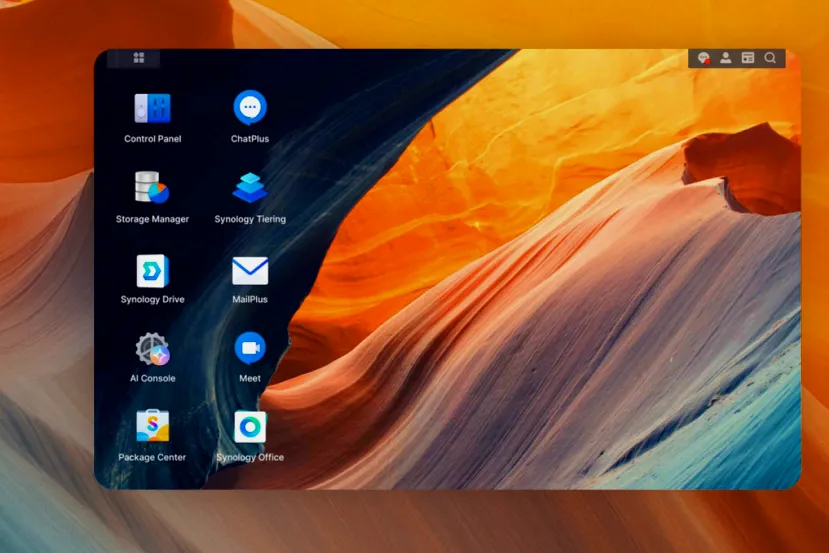Viewport: 829px width, 553px height.
Task: Open the Control Panel app
Action: click(x=152, y=109)
